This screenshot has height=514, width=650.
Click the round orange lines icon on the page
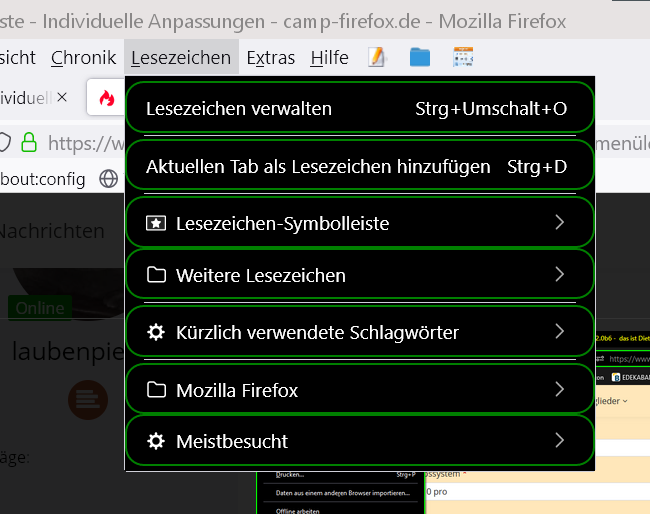point(88,400)
